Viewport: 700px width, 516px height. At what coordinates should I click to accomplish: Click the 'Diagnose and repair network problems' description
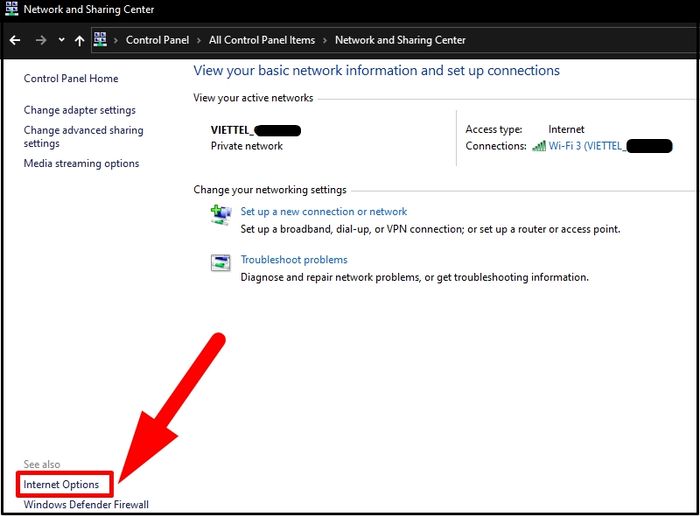coord(415,278)
